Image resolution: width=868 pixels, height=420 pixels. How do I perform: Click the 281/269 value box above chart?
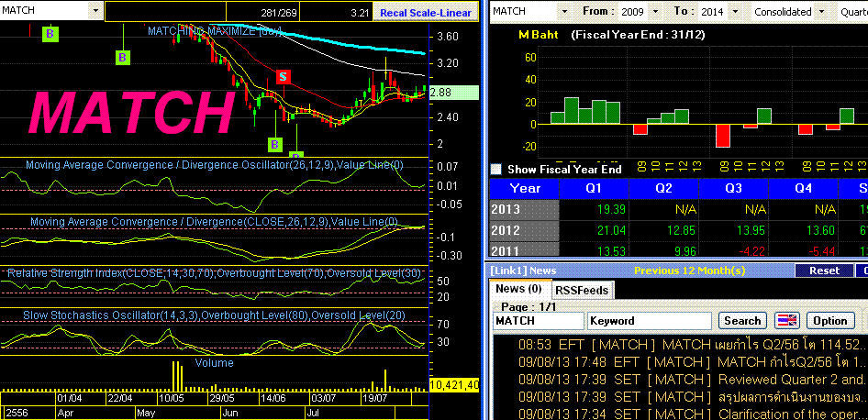point(263,13)
